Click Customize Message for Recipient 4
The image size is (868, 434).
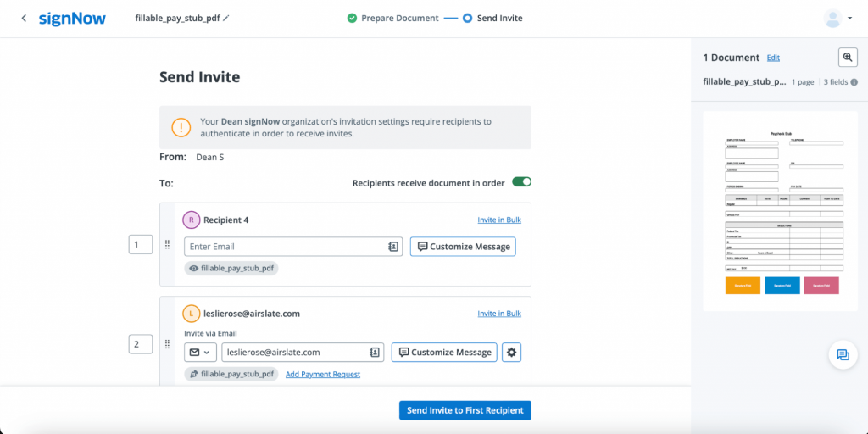[x=463, y=247]
